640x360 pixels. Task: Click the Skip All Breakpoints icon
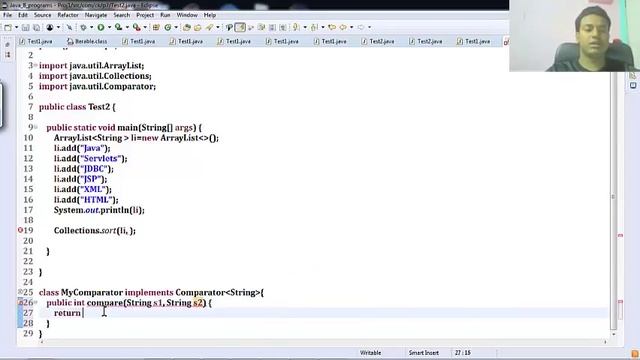click(x=69, y=27)
